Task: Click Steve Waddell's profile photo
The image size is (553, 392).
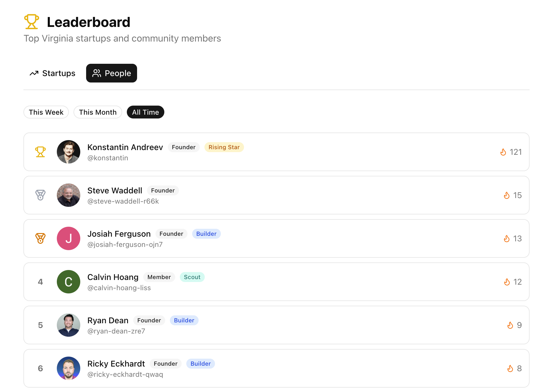Action: click(69, 195)
